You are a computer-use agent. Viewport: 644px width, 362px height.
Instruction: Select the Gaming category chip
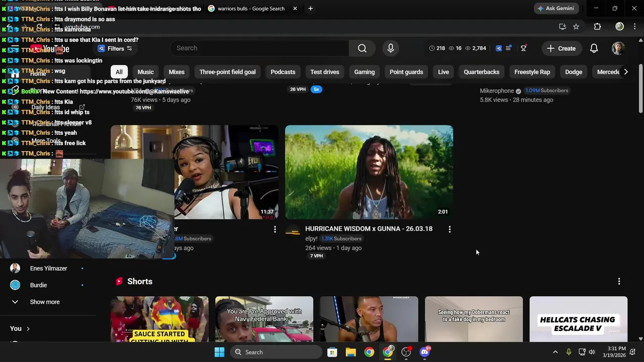point(364,72)
